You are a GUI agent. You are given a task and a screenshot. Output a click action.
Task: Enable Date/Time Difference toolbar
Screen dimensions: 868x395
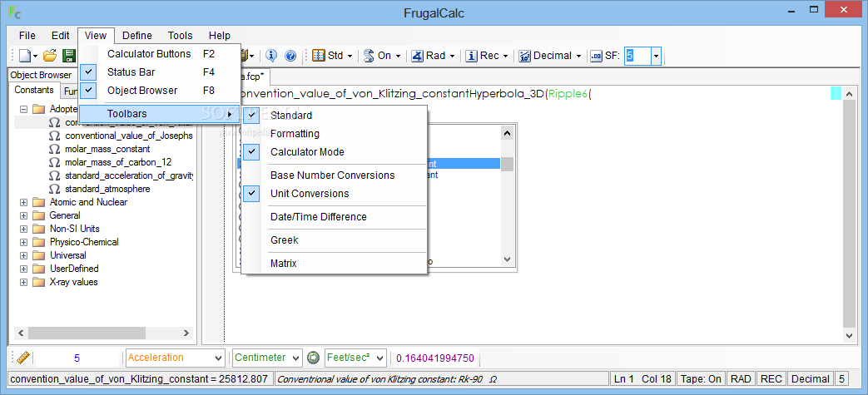click(318, 217)
